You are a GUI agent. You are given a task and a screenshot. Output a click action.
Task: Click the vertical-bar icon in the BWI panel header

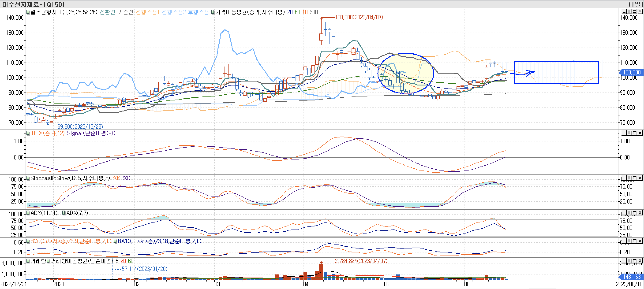click(629, 241)
